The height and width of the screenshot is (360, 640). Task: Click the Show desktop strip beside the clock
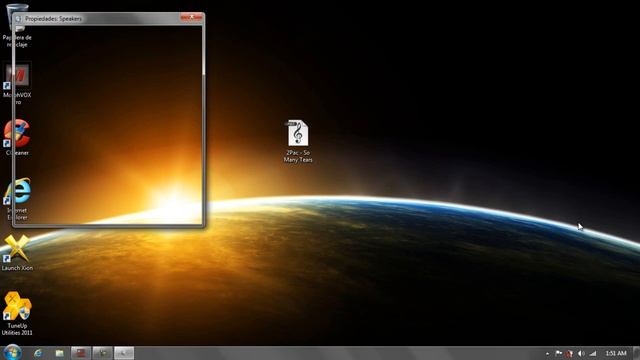pos(636,353)
